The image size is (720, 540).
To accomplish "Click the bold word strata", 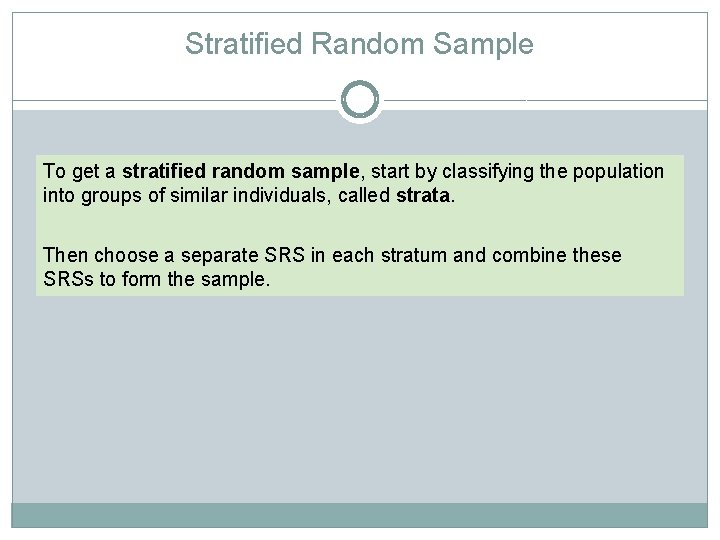I will click(x=424, y=196).
